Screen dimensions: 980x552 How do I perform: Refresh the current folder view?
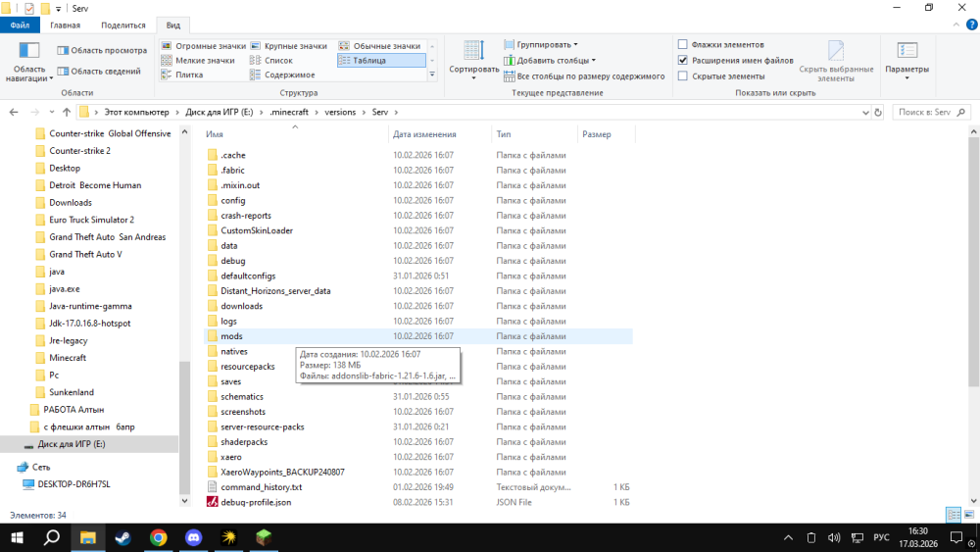click(878, 113)
